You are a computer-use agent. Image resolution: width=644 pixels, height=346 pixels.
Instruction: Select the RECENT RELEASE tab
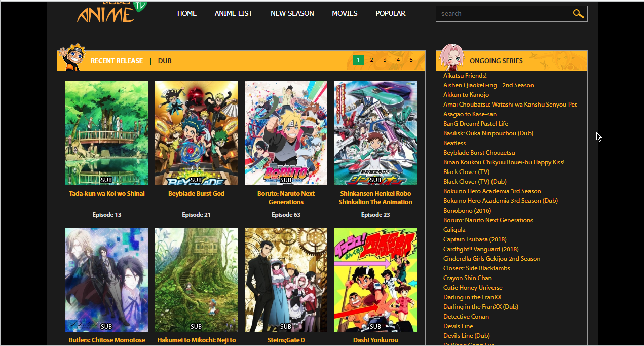click(x=117, y=61)
